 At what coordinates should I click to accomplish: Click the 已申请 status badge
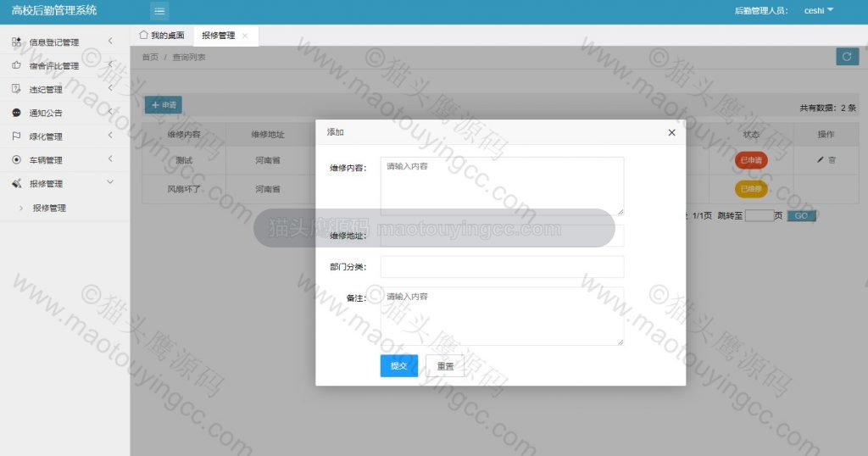(751, 160)
